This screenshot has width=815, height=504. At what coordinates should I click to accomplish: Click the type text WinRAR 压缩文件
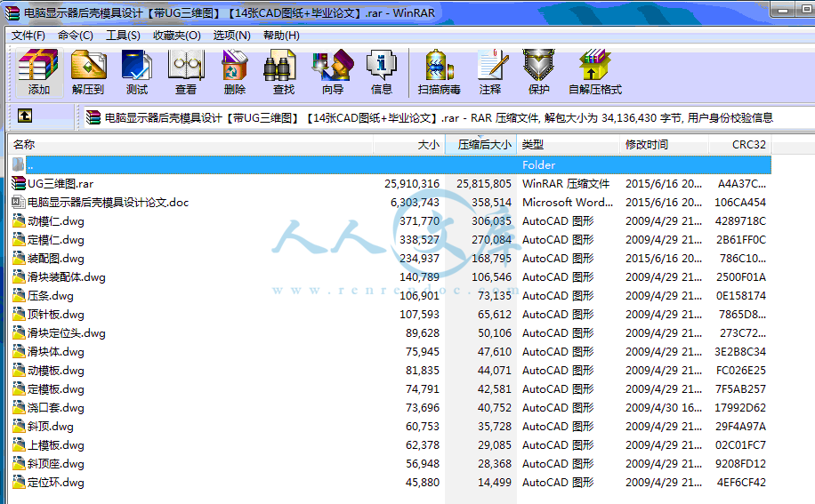(x=566, y=183)
